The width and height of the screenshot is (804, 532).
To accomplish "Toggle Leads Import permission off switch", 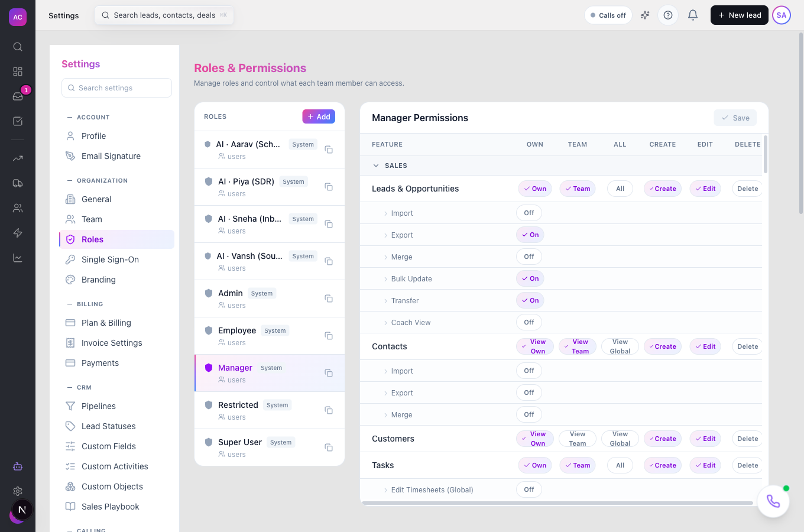I will coord(529,213).
